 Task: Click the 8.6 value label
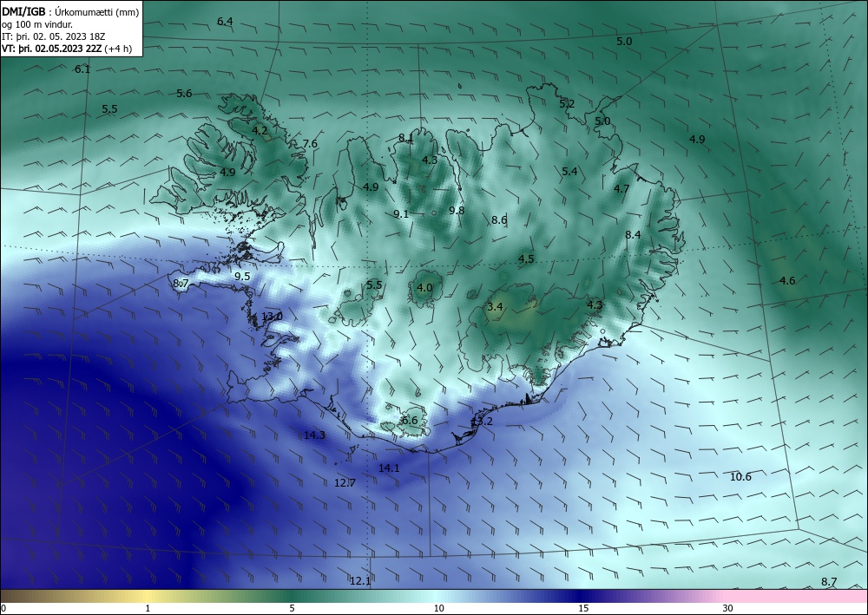pyautogui.click(x=499, y=220)
